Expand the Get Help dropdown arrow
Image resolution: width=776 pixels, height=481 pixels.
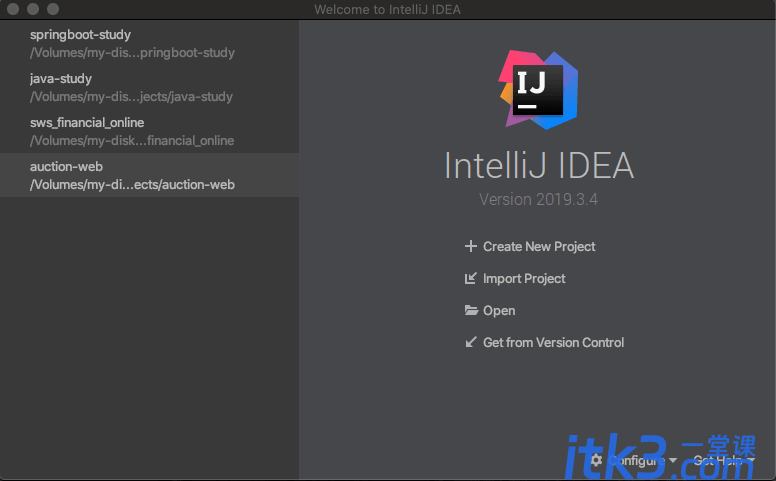(x=751, y=461)
